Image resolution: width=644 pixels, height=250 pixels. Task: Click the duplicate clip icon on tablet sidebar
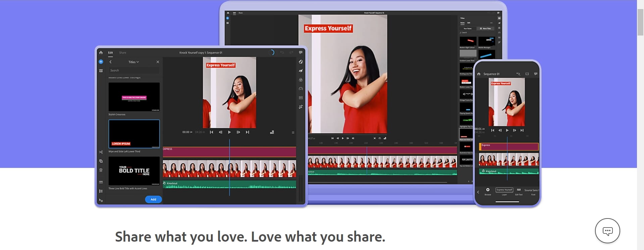point(101,161)
